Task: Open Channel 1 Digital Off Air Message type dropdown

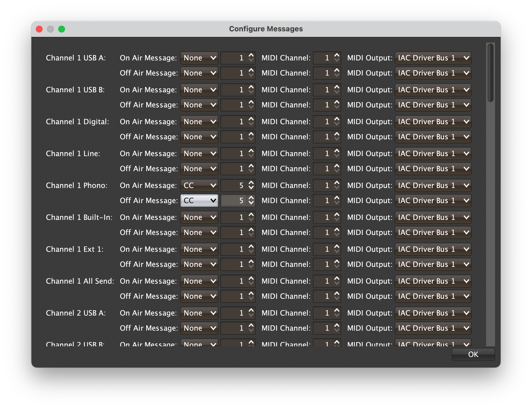Action: pos(199,137)
